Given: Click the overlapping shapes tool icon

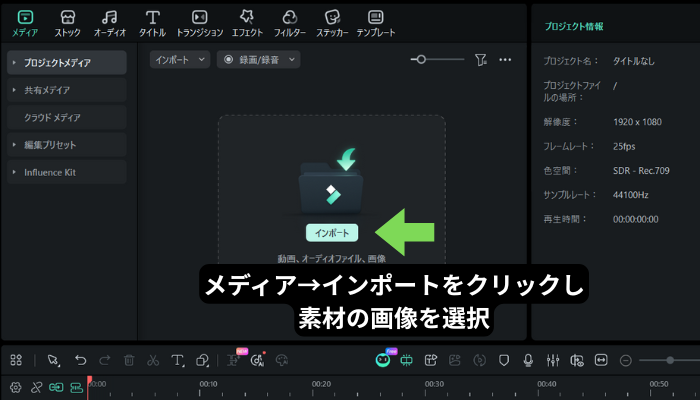Looking at the screenshot, I should tap(203, 360).
